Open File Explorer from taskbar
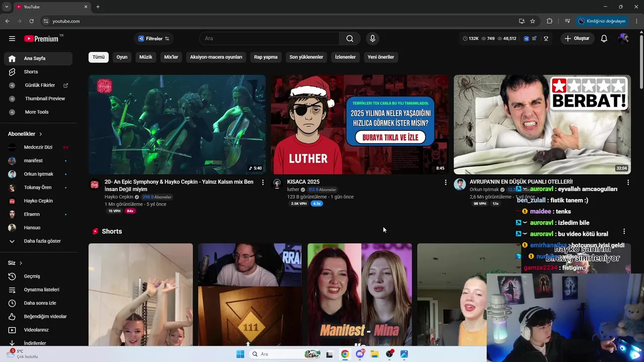Screen dimensions: 644x362 (x=375, y=354)
